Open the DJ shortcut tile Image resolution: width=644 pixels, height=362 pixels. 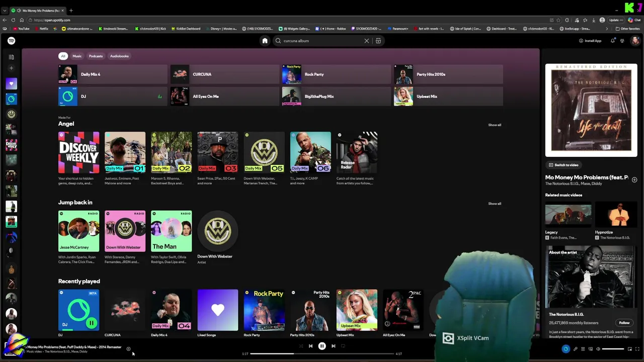click(113, 97)
